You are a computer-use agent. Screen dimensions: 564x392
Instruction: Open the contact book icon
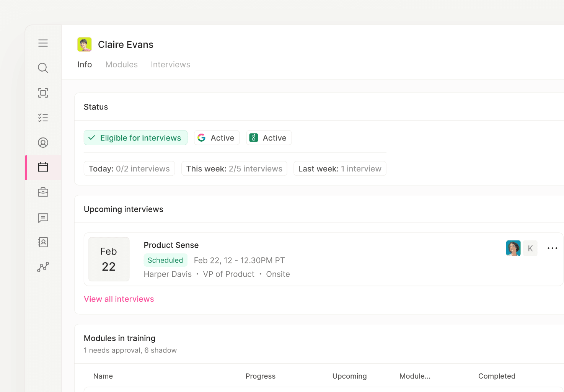[43, 242]
